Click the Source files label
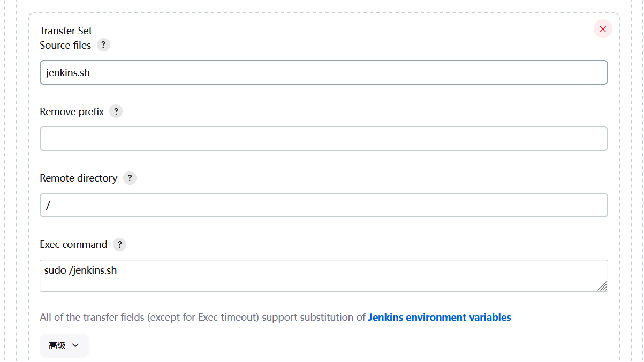Image resolution: width=644 pixels, height=362 pixels. pos(65,45)
